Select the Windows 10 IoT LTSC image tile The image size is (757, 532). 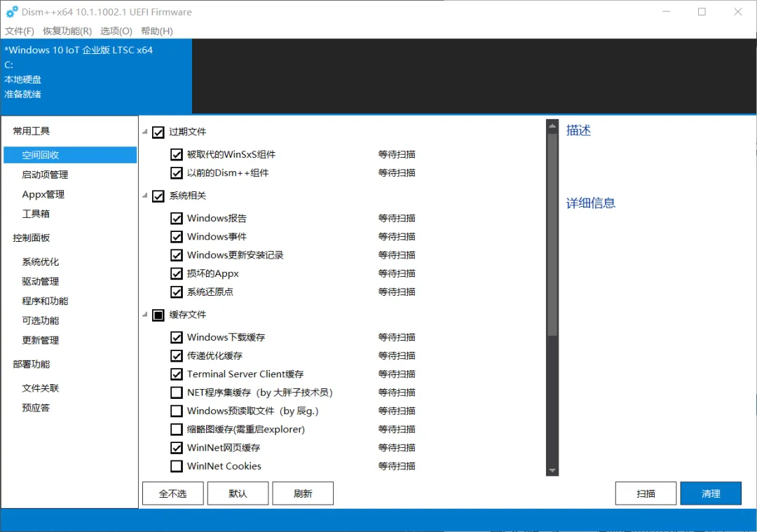pyautogui.click(x=96, y=76)
